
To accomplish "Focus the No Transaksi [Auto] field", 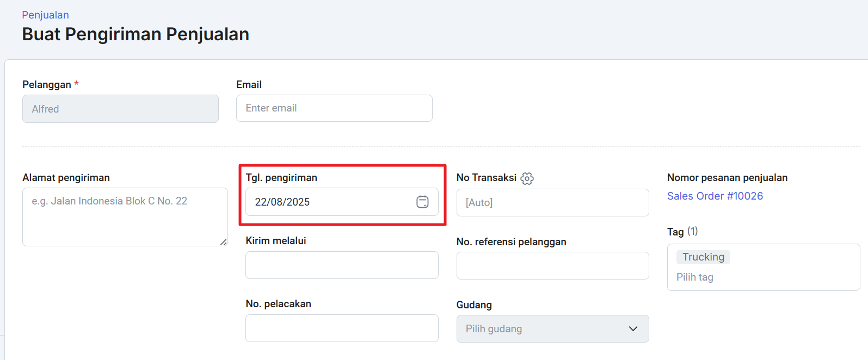I will click(x=552, y=202).
